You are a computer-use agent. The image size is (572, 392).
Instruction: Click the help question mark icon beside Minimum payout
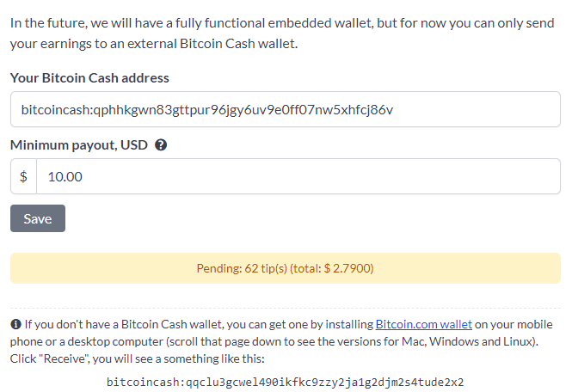click(x=161, y=145)
